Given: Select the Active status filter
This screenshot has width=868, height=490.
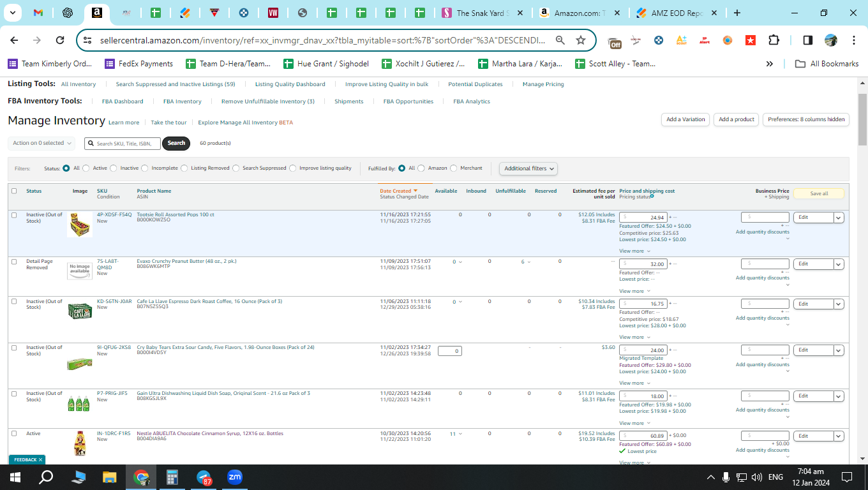Looking at the screenshot, I should pyautogui.click(x=87, y=168).
